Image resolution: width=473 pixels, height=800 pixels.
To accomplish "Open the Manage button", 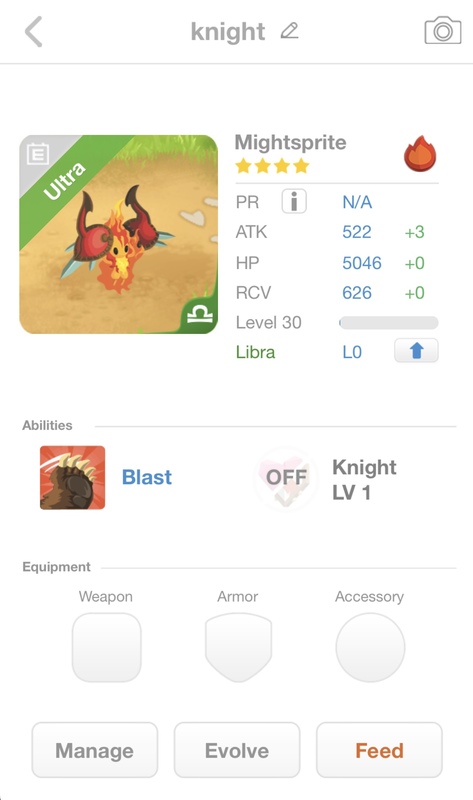I will coord(95,750).
